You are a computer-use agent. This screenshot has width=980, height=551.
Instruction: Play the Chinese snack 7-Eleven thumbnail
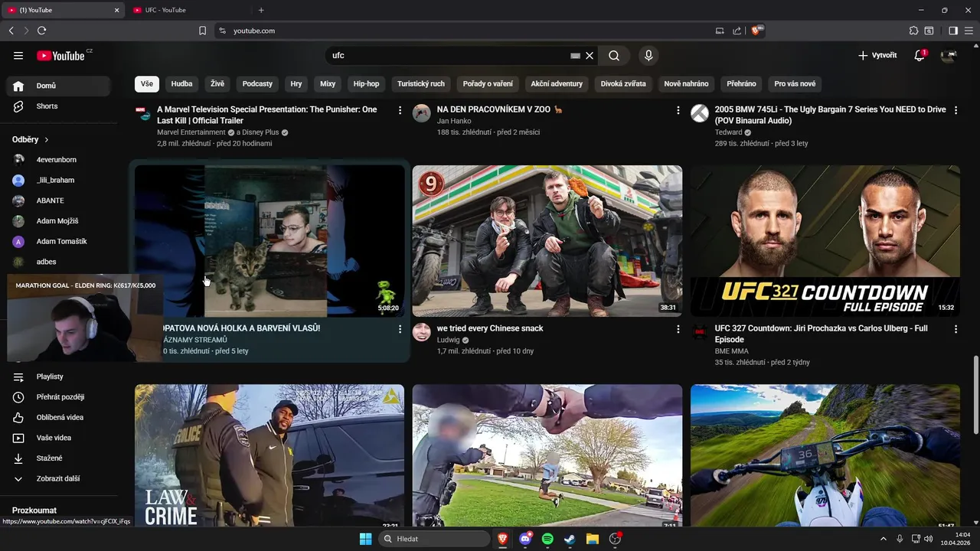click(x=547, y=241)
